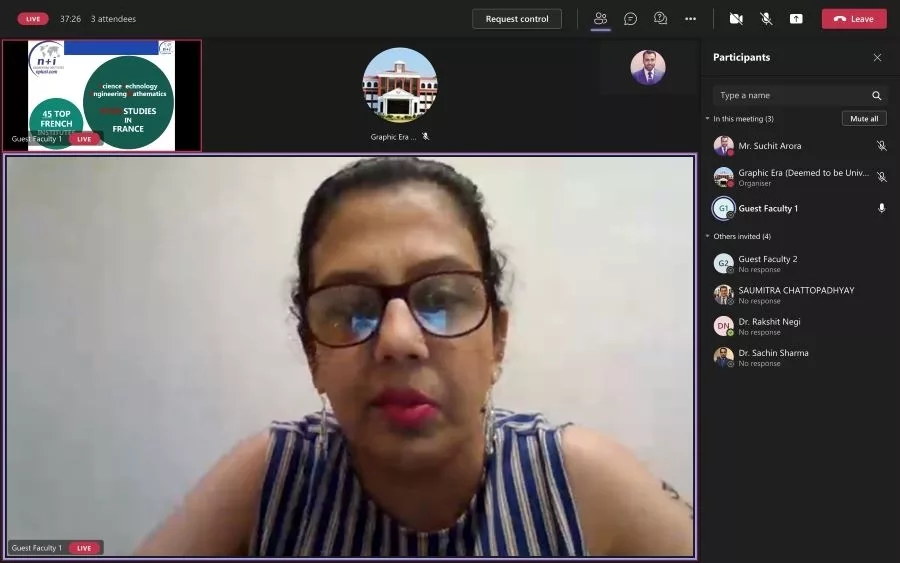Select invited Guest Faculty 2
The height and width of the screenshot is (563, 900).
pos(800,263)
